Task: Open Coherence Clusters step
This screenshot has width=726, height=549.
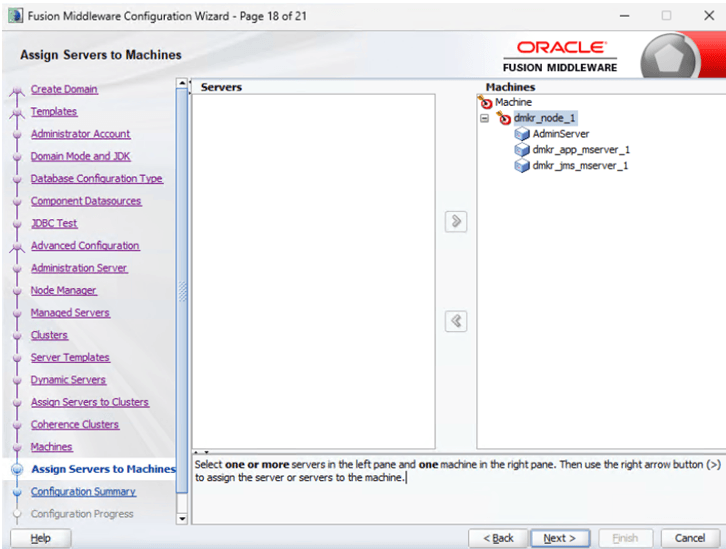Action: point(75,424)
